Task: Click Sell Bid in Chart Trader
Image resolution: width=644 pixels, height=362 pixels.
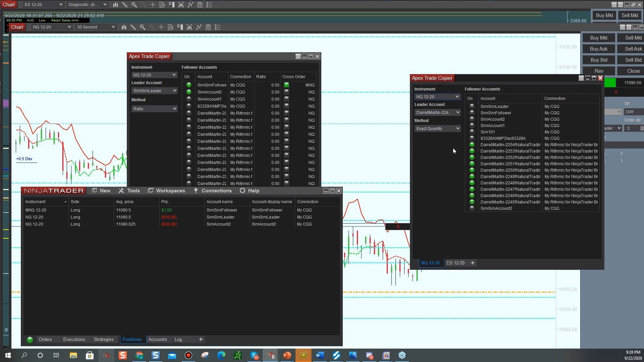Action: click(631, 60)
